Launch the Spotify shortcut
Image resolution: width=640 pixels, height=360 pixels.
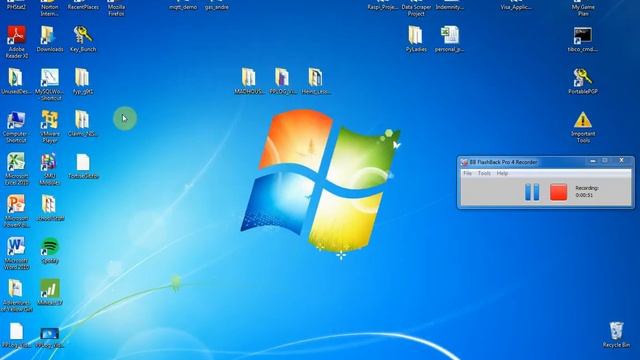[50, 247]
